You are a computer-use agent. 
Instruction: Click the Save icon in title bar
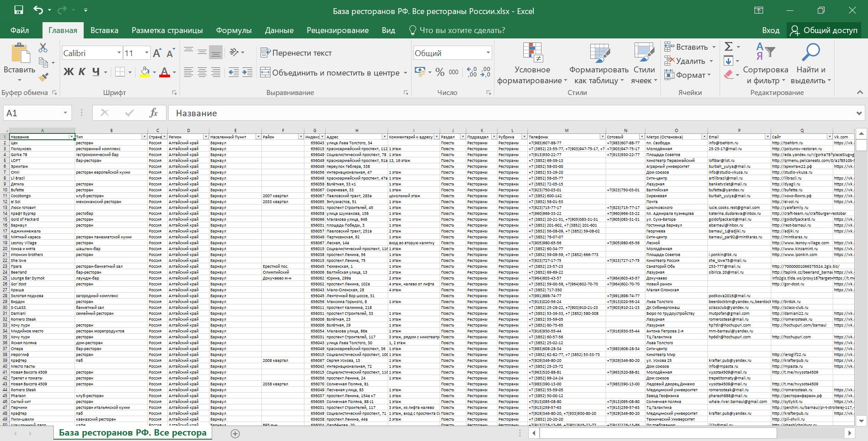(19, 10)
